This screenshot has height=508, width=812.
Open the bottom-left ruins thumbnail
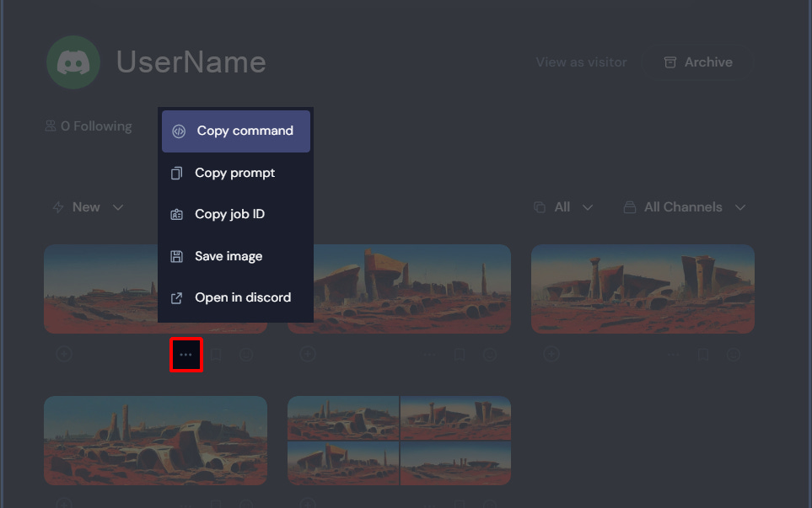coord(155,441)
